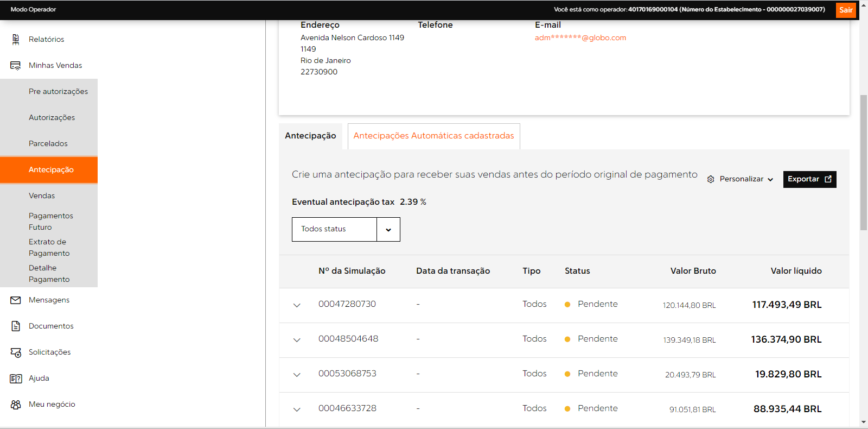Expand row for simulation 00048504648
Viewport: 868px width, 429px height.
297,340
